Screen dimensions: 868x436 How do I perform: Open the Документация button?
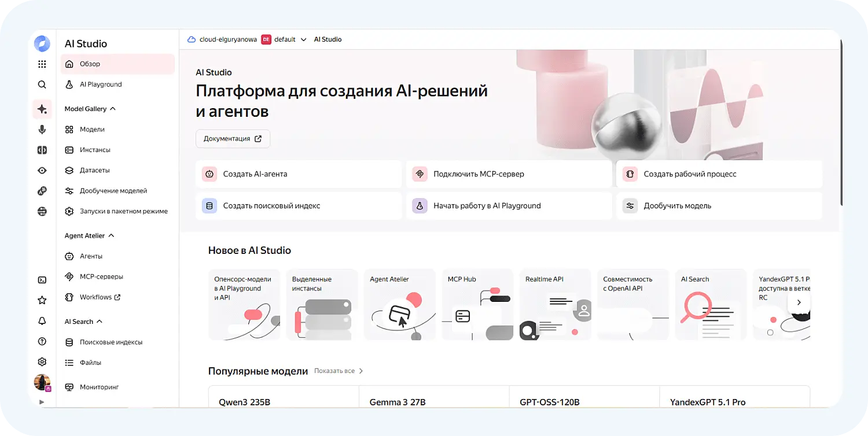click(233, 139)
